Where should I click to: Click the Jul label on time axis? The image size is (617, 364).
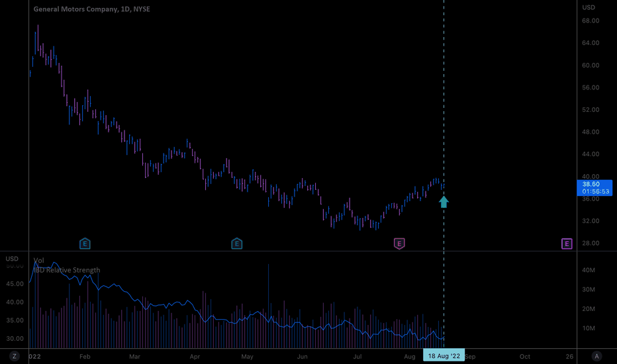pyautogui.click(x=357, y=357)
